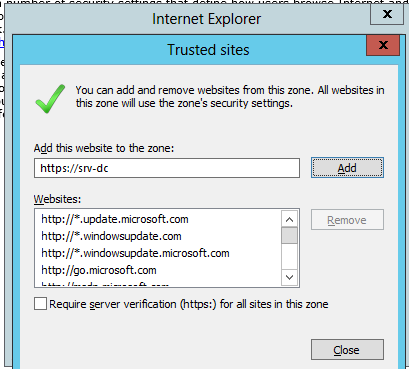Select http://go.microsoft.com entry
The height and width of the screenshot is (369, 409).
[x=99, y=270]
